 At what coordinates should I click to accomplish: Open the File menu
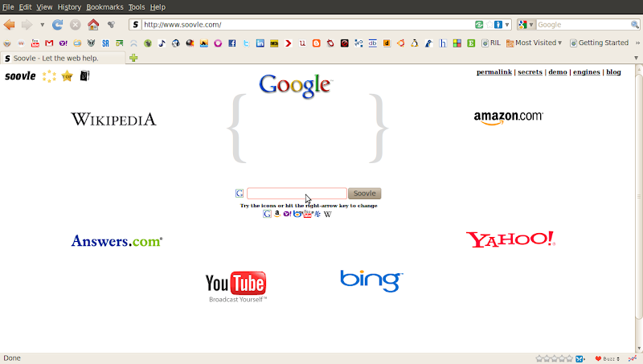(8, 7)
